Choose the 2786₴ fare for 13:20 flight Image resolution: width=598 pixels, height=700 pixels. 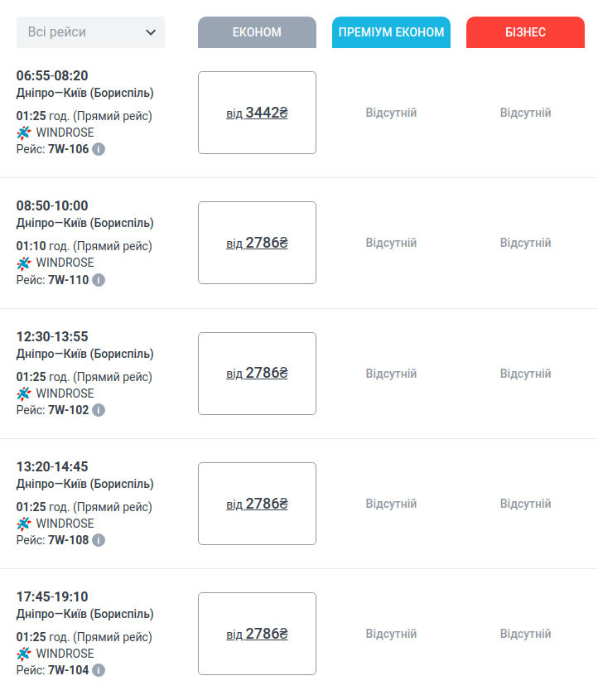pyautogui.click(x=257, y=504)
